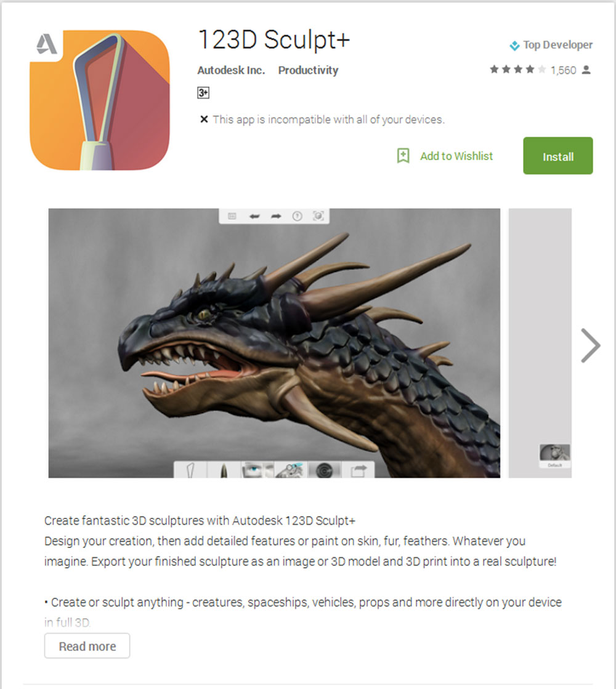Click the Top Developer diamond badge

tap(514, 46)
